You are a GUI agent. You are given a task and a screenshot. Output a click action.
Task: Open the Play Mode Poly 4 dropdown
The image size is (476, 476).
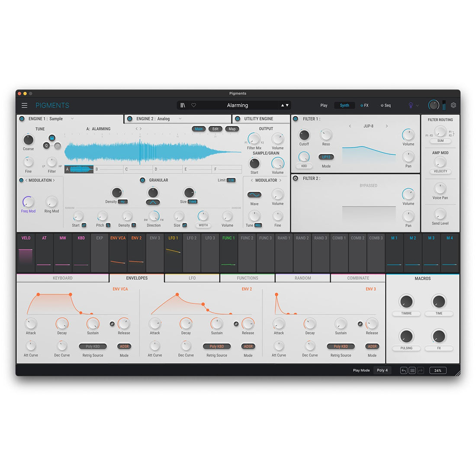(x=383, y=370)
